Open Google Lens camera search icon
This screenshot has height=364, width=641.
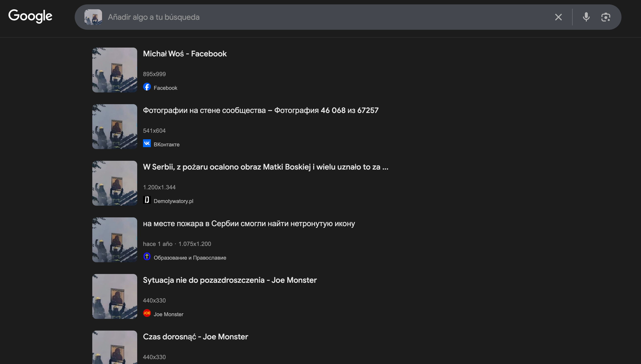click(x=606, y=17)
